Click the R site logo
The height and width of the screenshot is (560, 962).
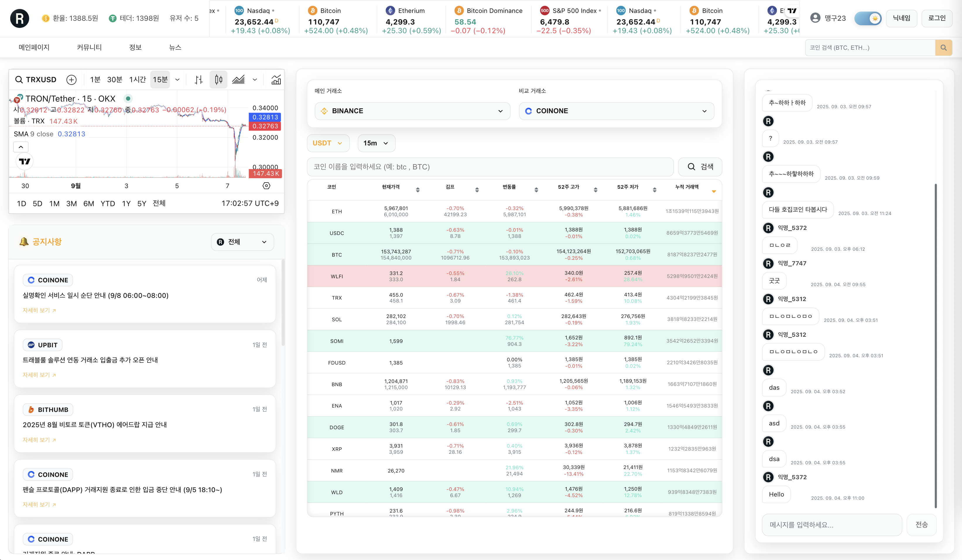click(20, 18)
